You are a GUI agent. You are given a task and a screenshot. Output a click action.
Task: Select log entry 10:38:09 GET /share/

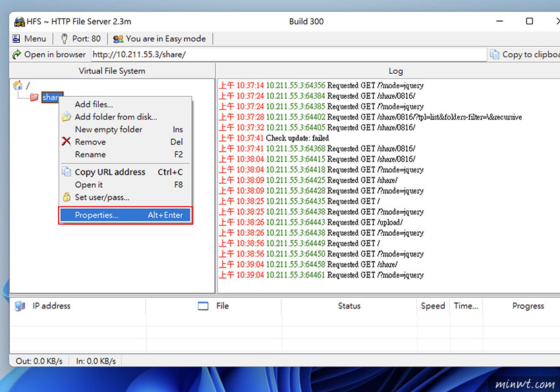click(x=308, y=181)
